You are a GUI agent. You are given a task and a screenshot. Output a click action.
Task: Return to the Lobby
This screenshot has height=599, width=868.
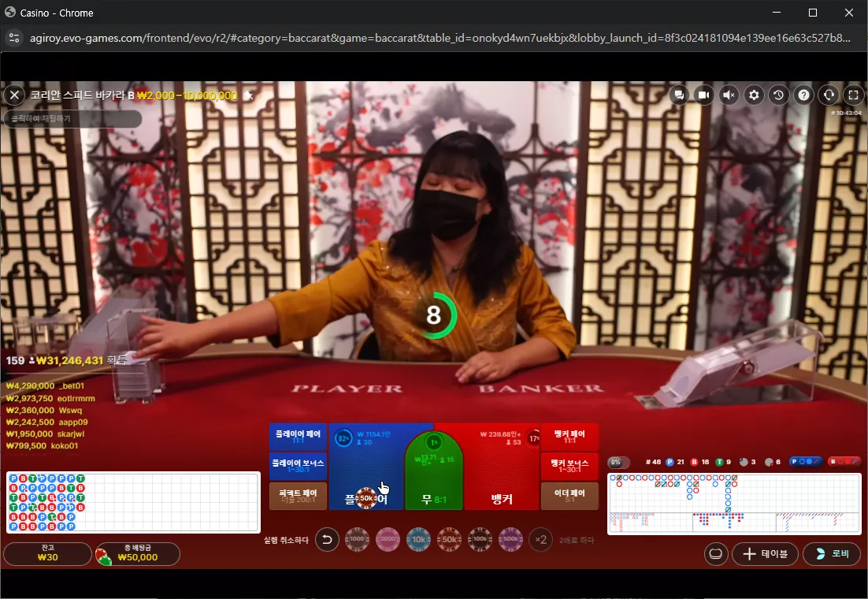tap(833, 553)
